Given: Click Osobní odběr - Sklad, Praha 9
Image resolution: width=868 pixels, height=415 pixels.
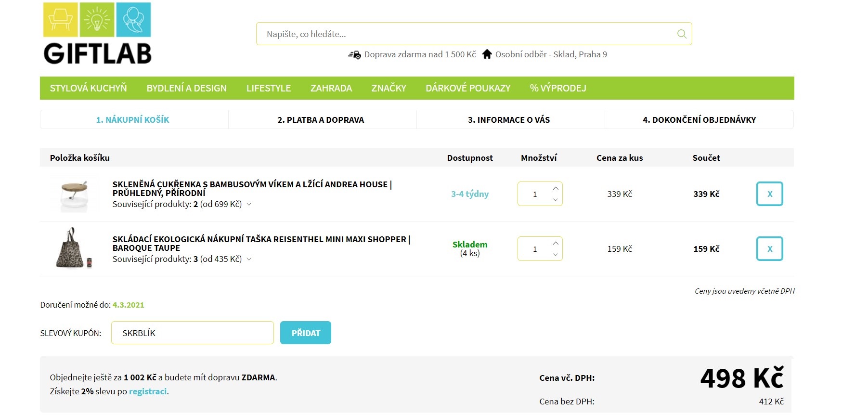Looking at the screenshot, I should [x=551, y=54].
